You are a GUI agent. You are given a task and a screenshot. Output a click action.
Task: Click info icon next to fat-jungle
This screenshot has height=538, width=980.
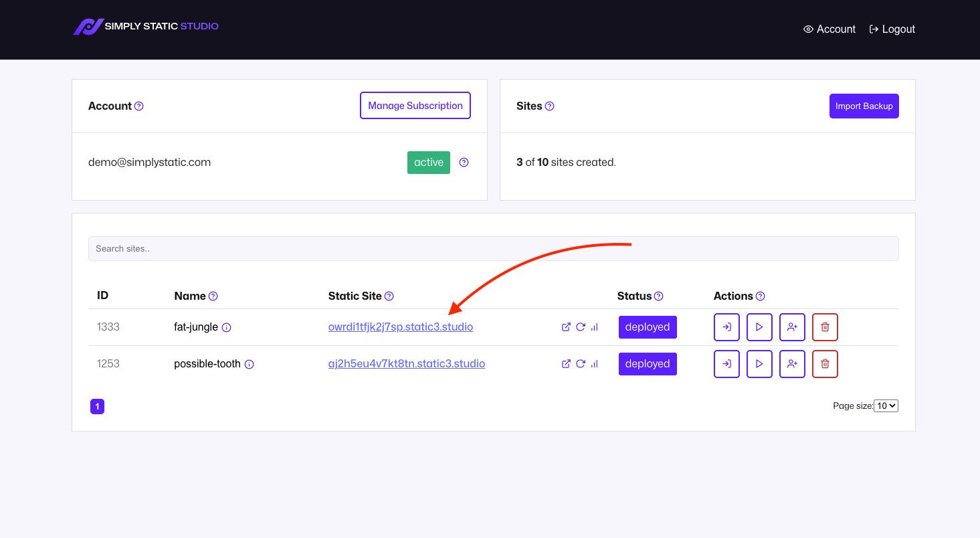pyautogui.click(x=227, y=328)
